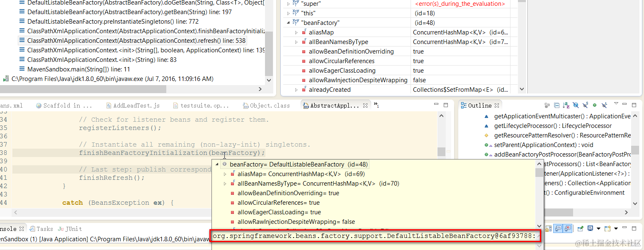Expand allBeanNamesByType in Variables view
Viewport: 644px width, 250px height.
[x=296, y=42]
